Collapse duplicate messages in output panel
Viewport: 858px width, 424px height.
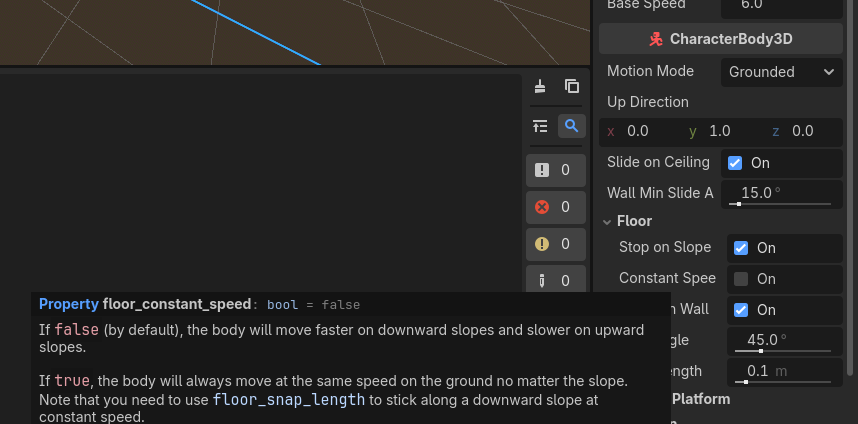pyautogui.click(x=540, y=126)
